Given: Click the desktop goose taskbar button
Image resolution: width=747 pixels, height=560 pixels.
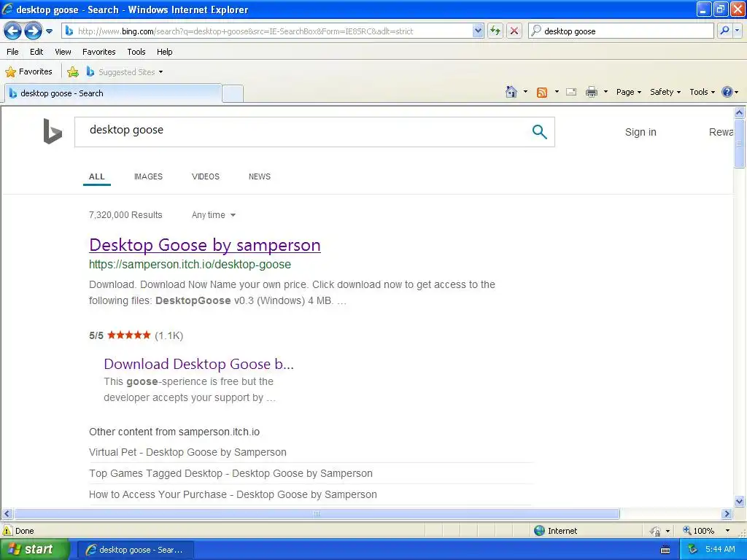Looking at the screenshot, I should (x=135, y=550).
